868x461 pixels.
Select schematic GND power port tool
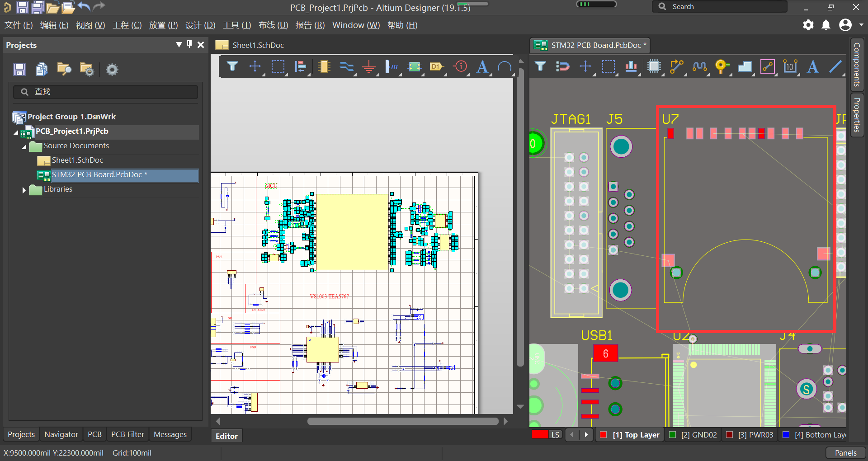(x=369, y=66)
